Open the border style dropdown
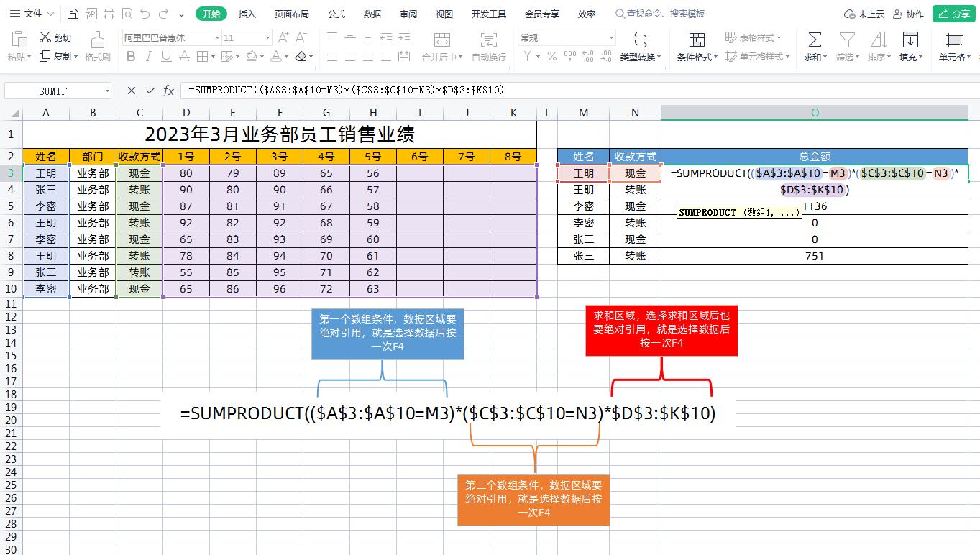This screenshot has width=980, height=555. click(x=213, y=56)
